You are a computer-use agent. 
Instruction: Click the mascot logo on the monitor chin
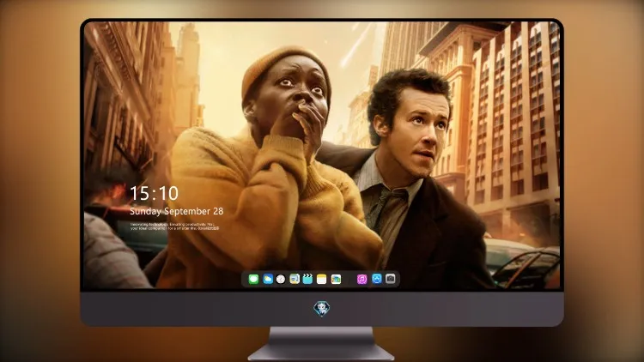coord(322,309)
